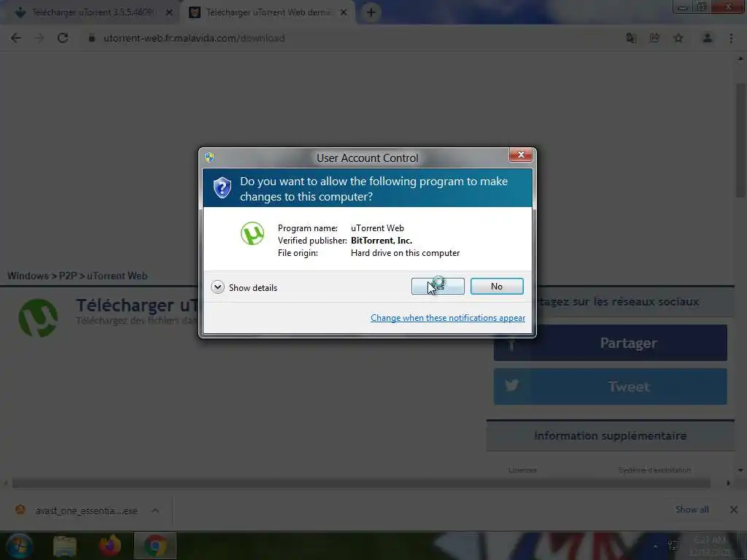Click scroll down arrow on page scrollbar
747x560 pixels.
pyautogui.click(x=740, y=470)
